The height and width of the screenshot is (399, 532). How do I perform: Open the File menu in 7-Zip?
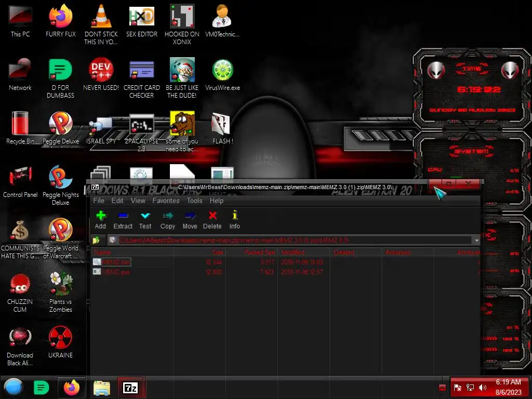[x=99, y=201]
